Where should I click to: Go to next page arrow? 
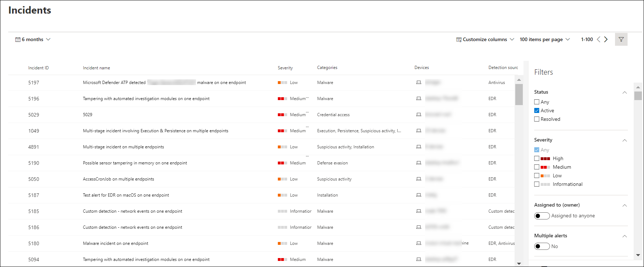(x=606, y=39)
